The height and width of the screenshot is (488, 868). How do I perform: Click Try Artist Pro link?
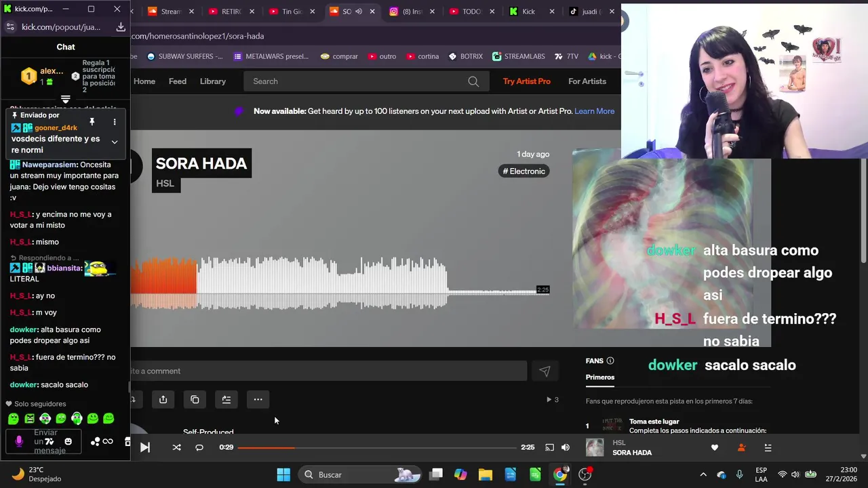pyautogui.click(x=527, y=81)
